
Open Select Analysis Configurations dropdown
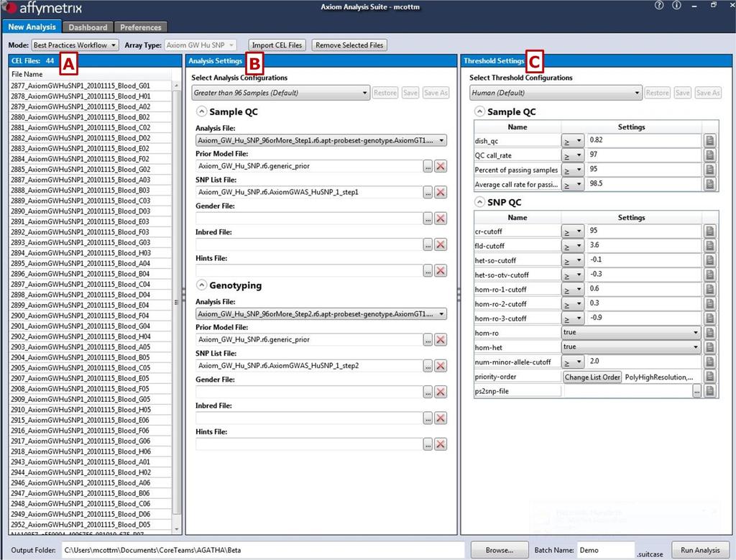(x=281, y=93)
